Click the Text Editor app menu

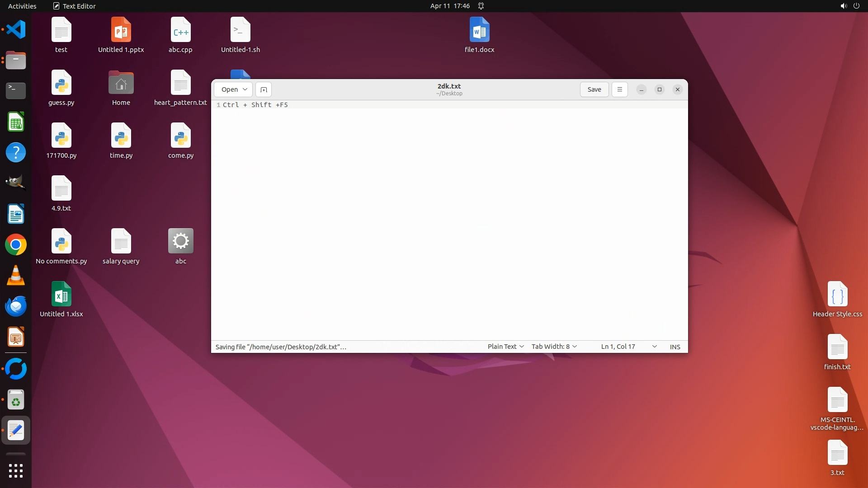pos(74,6)
